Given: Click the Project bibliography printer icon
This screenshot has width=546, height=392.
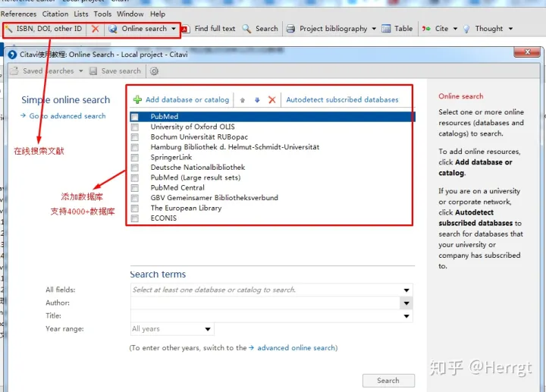Looking at the screenshot, I should pos(290,29).
